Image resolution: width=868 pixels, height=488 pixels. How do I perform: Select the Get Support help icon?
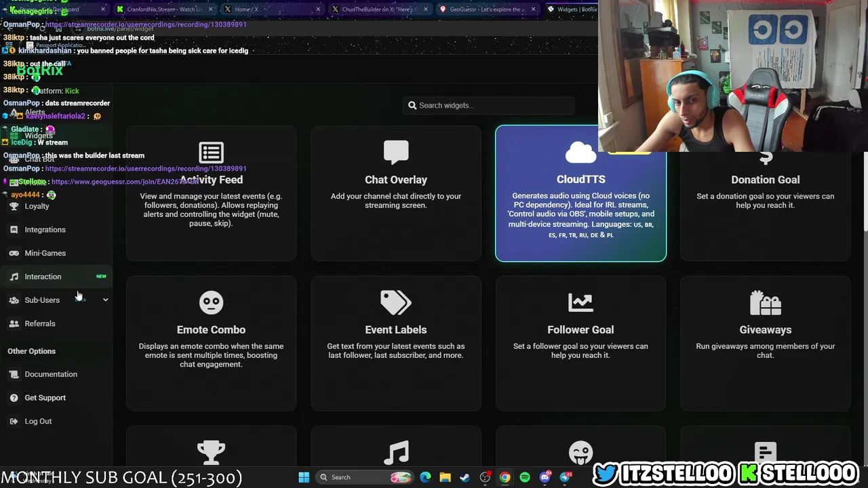(x=14, y=398)
